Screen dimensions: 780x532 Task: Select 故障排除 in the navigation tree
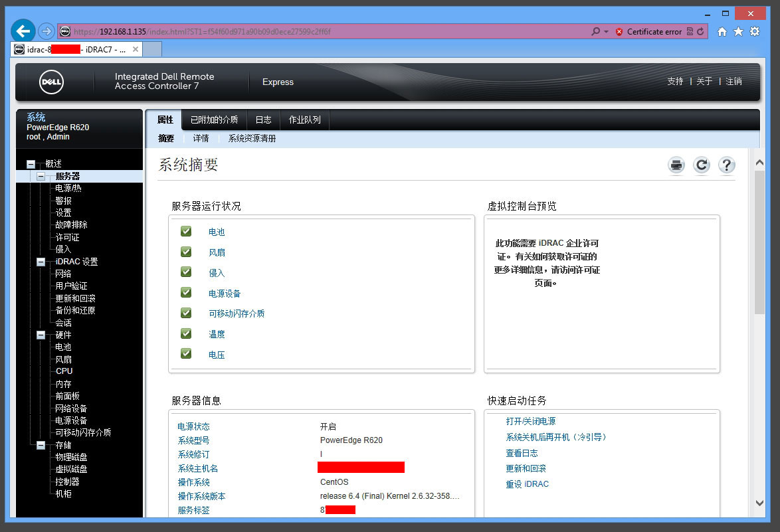click(x=71, y=224)
